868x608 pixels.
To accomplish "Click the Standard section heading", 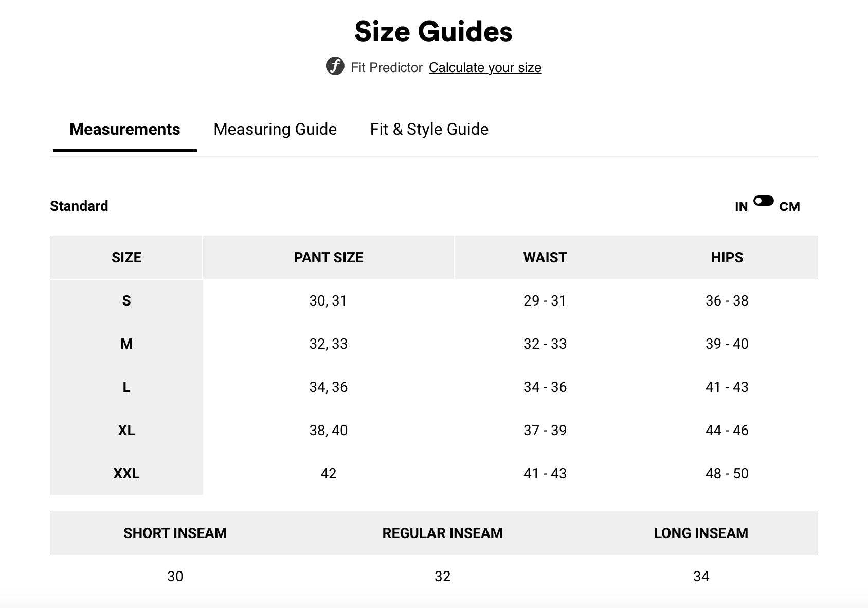I will point(79,206).
